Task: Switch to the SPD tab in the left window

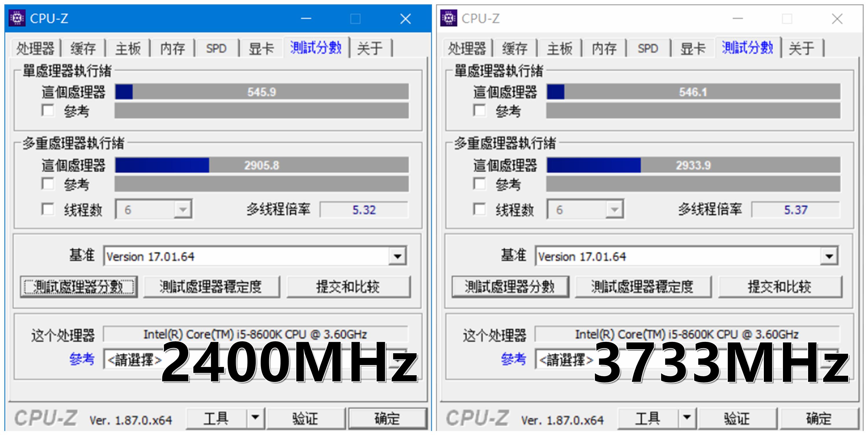Action: pos(217,48)
